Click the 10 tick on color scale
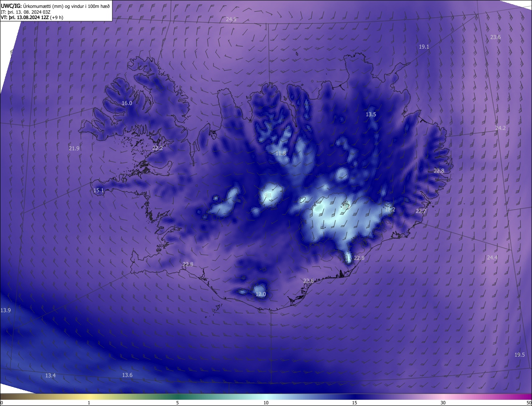Image resolution: width=532 pixels, height=406 pixels. [x=266, y=403]
